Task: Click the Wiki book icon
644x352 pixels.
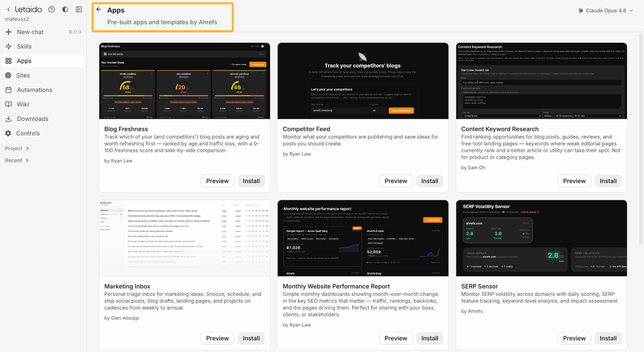Action: pos(8,104)
